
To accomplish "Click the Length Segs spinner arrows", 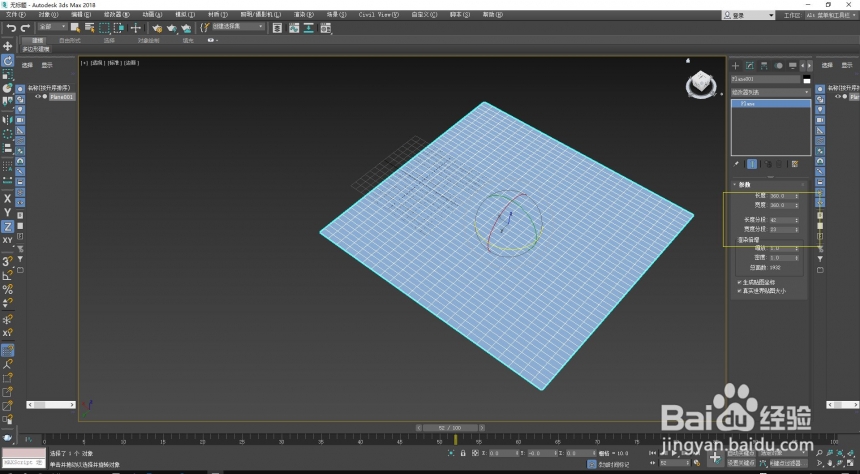I will click(797, 220).
